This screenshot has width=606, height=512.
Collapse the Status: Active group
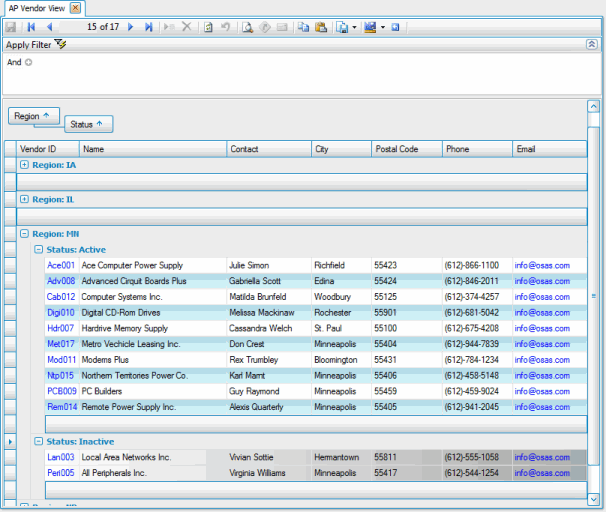coord(39,250)
